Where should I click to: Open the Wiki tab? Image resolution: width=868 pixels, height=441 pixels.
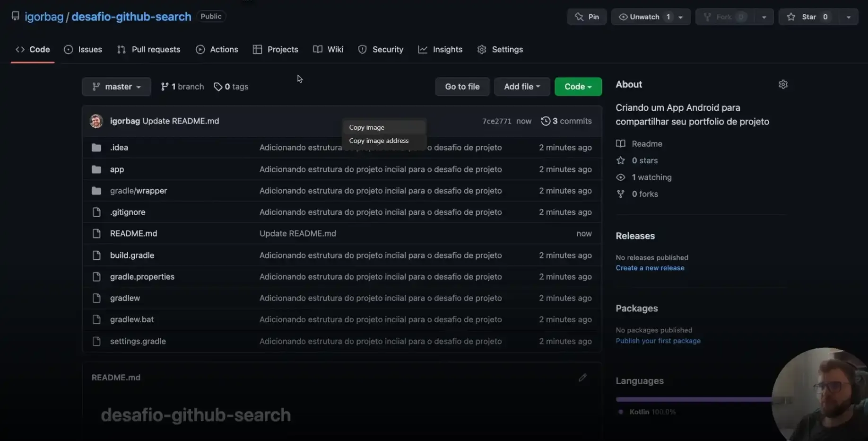click(328, 49)
